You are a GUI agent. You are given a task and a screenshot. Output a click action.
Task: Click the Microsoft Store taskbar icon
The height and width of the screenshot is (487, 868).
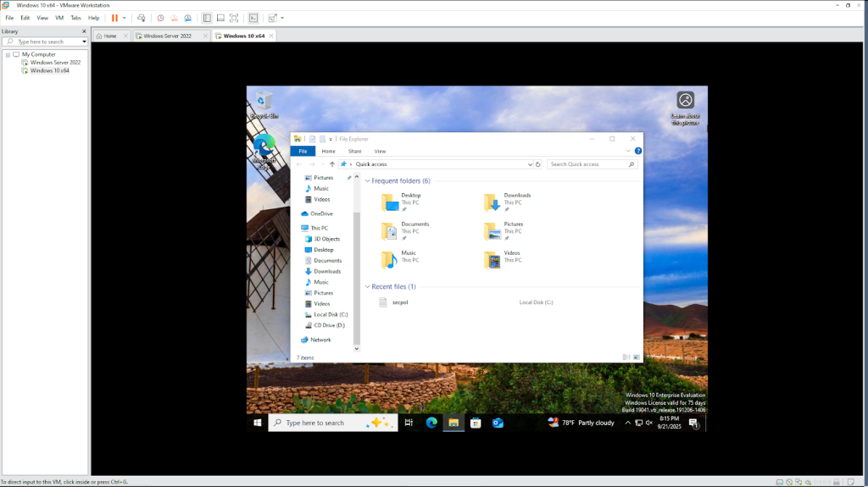coord(476,423)
